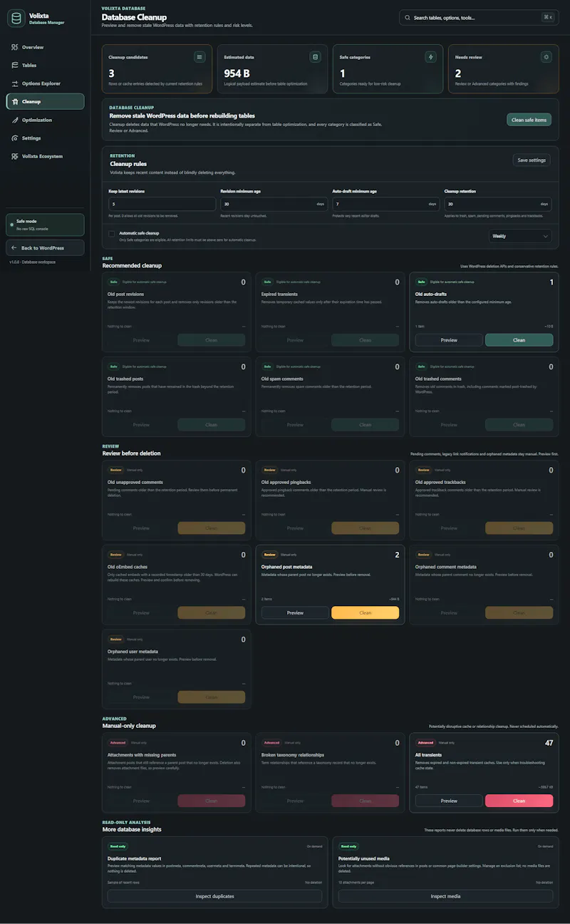Click the Cleanup retention days input

pyautogui.click(x=498, y=204)
